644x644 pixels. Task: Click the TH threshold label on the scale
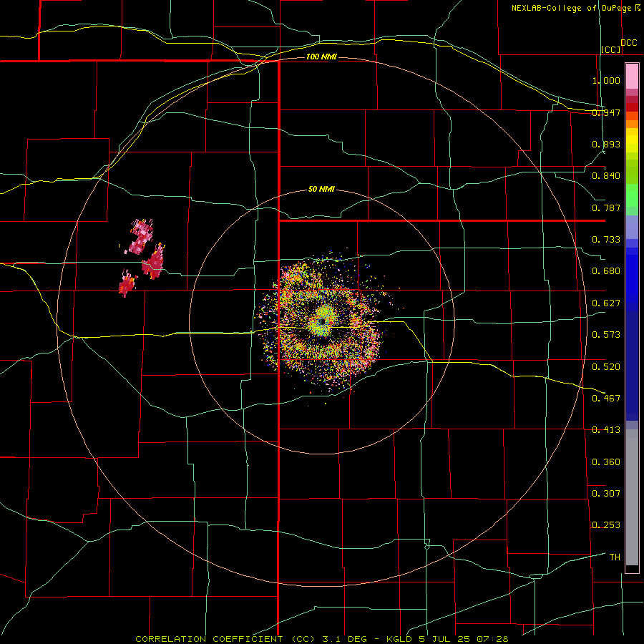615,557
